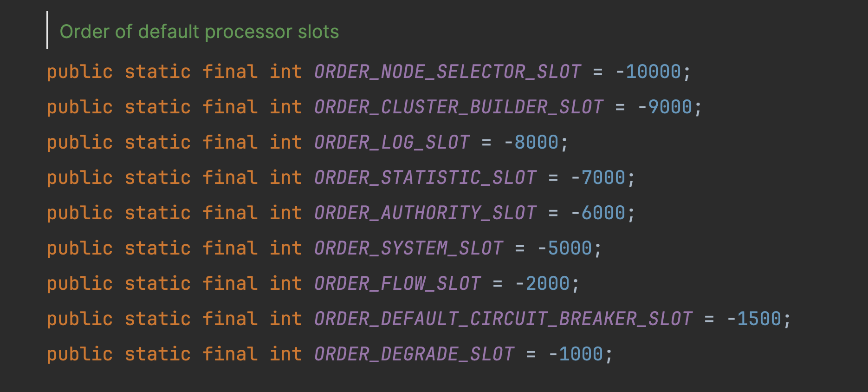
Task: Place cursor on ORDER_LOG_SLOT constant
Action: [392, 143]
